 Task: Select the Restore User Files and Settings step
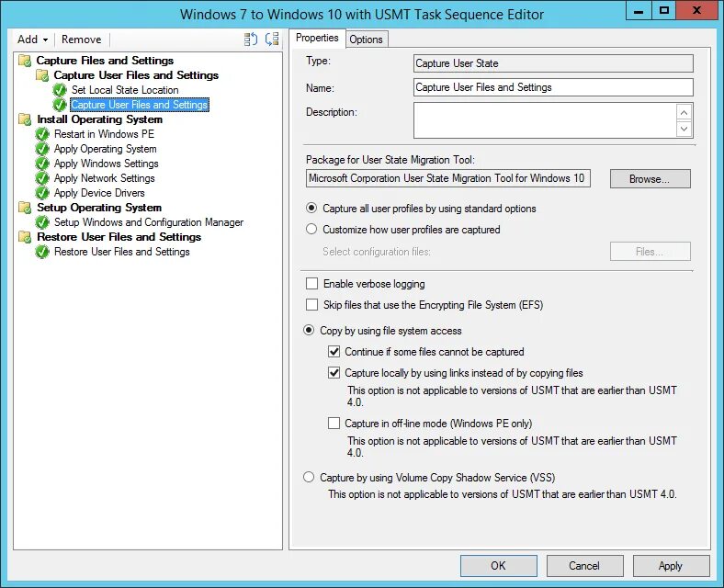tap(122, 252)
